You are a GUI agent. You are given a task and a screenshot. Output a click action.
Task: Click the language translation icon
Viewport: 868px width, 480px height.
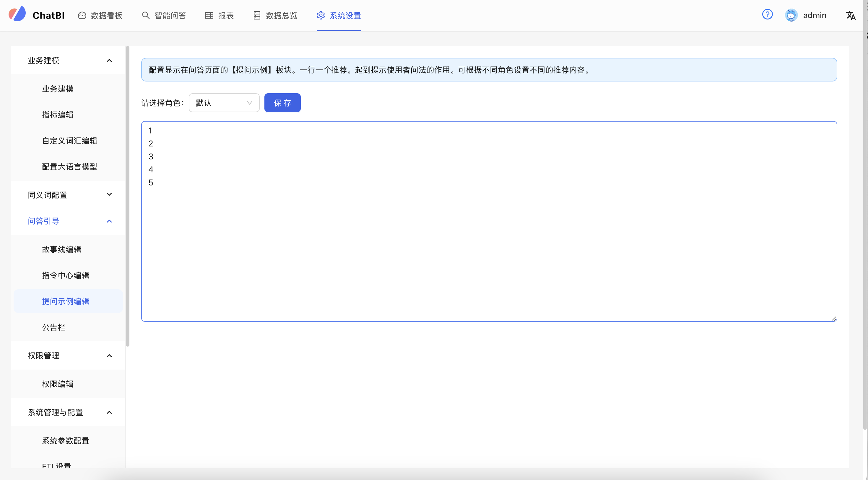click(x=851, y=15)
